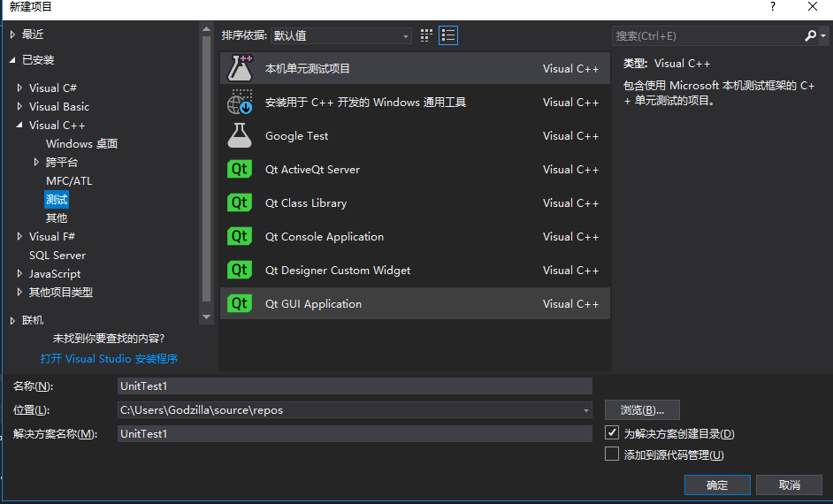The width and height of the screenshot is (833, 504).
Task: Select the Google Test flask icon
Action: 240,136
